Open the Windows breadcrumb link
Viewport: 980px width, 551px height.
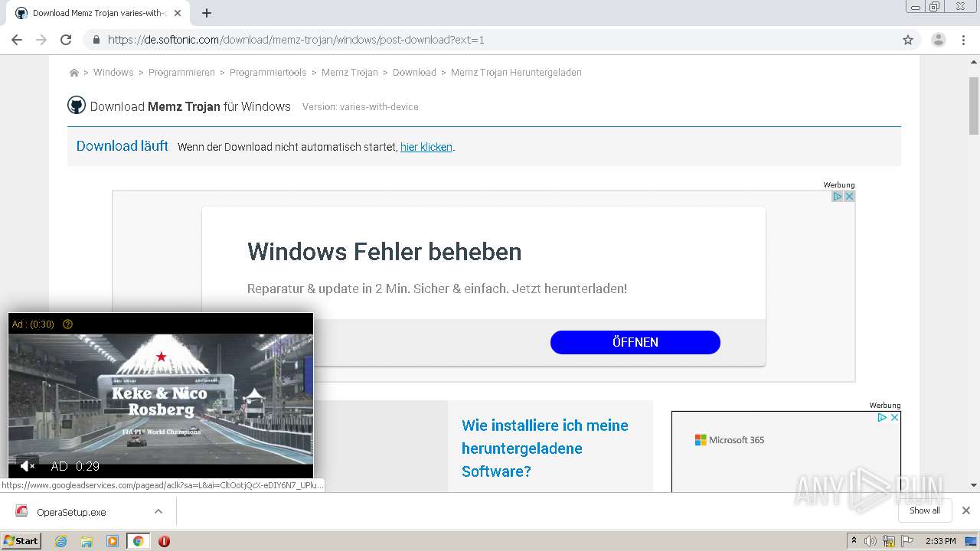tap(113, 73)
